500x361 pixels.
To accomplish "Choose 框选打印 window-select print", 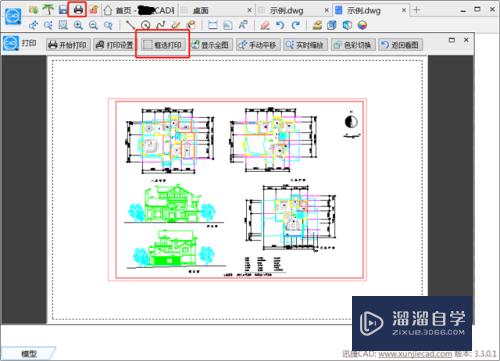I will click(x=163, y=45).
